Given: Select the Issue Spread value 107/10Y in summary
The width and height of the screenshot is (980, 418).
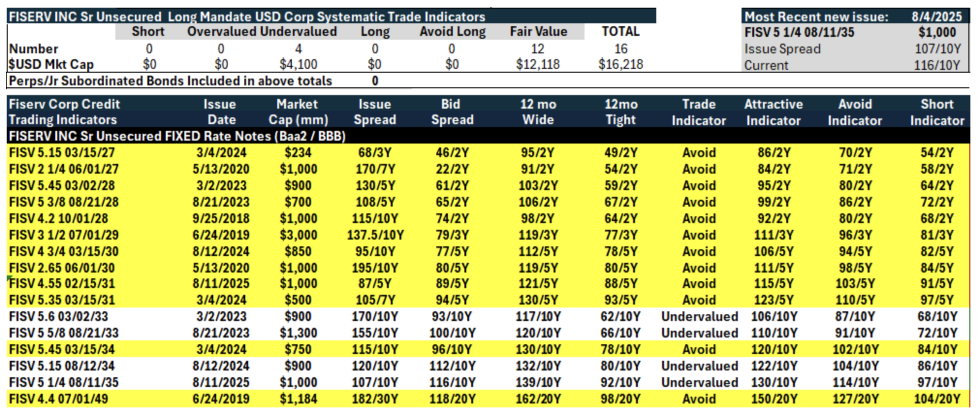Looking at the screenshot, I should pyautogui.click(x=937, y=49).
